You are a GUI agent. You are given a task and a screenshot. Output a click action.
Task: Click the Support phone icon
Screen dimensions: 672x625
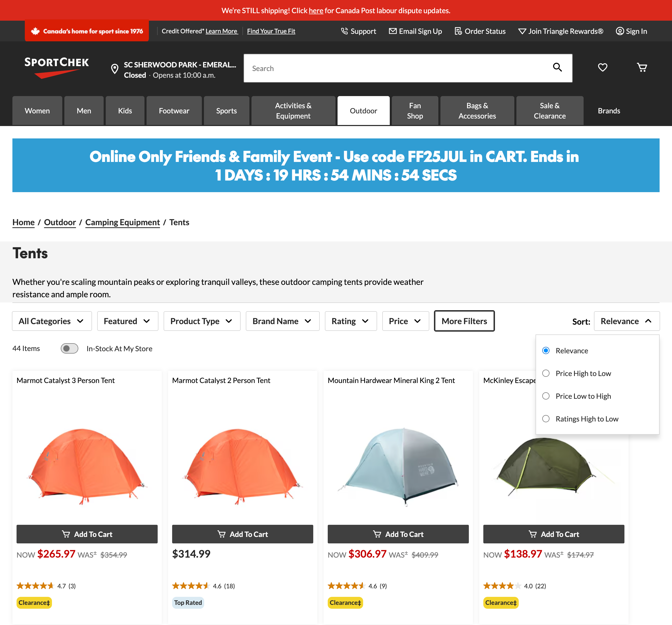[x=345, y=31]
